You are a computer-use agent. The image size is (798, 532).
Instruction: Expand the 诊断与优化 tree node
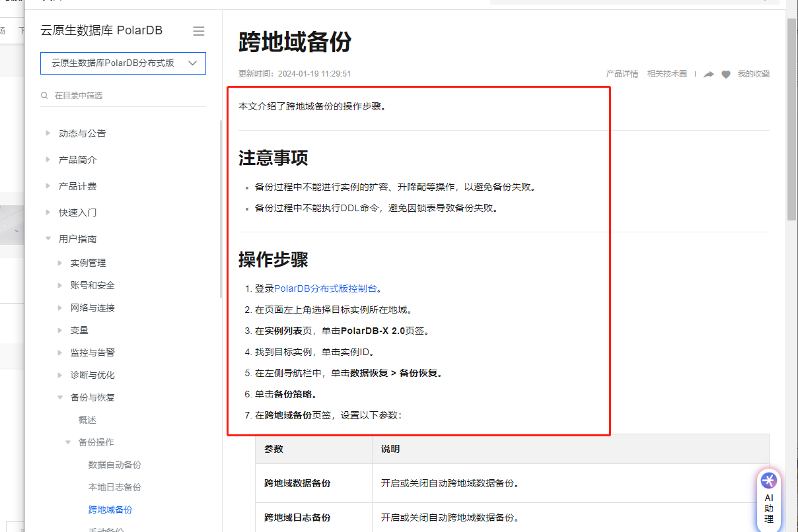coord(60,375)
